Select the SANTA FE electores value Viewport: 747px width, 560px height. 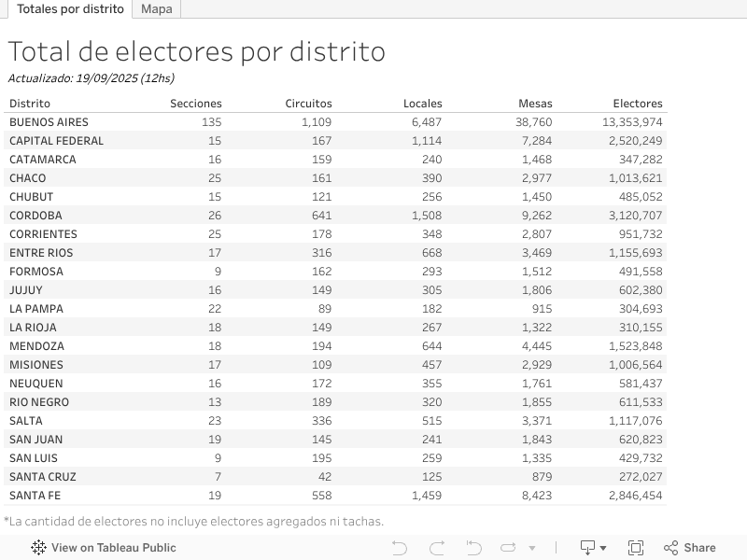pos(635,496)
